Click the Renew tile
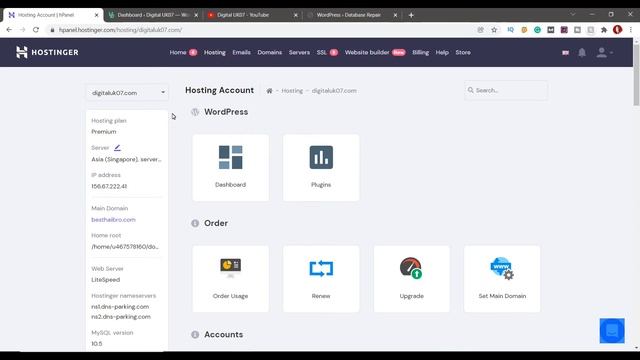The image size is (640, 360). [x=321, y=279]
